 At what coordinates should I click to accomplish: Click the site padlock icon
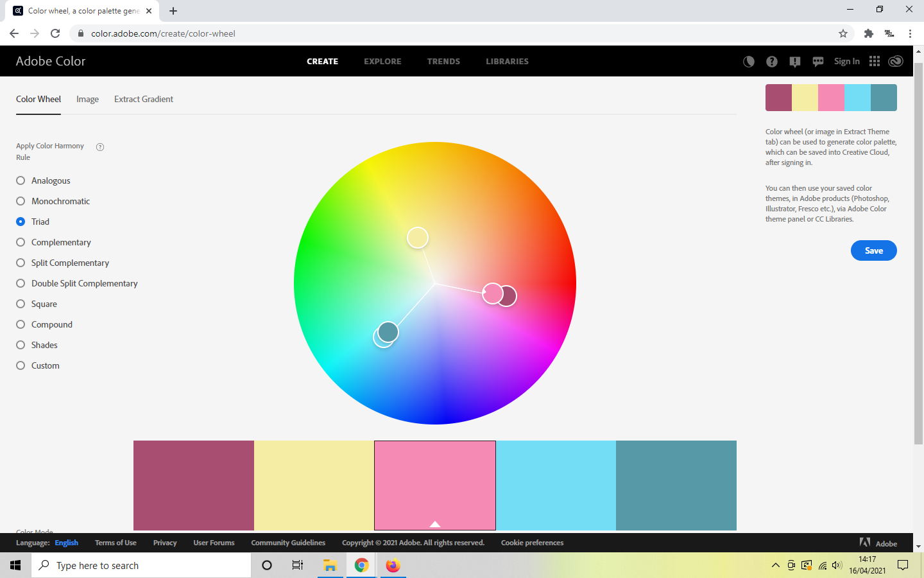click(x=81, y=33)
